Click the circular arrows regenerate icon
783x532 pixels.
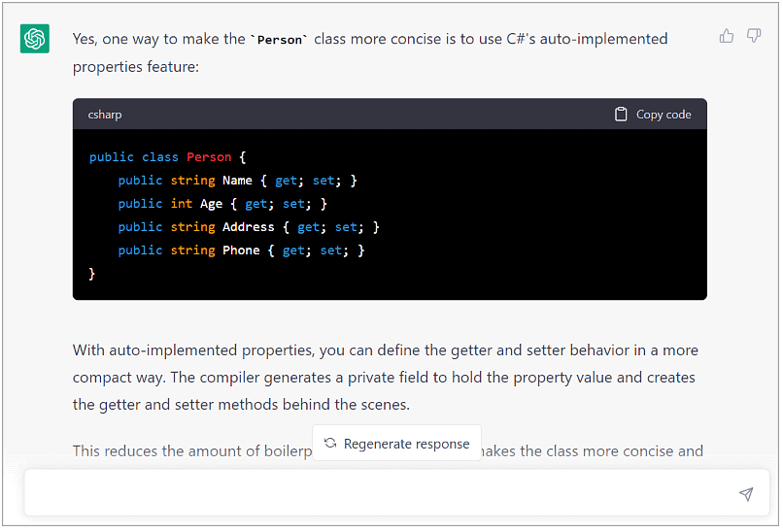pyautogui.click(x=330, y=443)
